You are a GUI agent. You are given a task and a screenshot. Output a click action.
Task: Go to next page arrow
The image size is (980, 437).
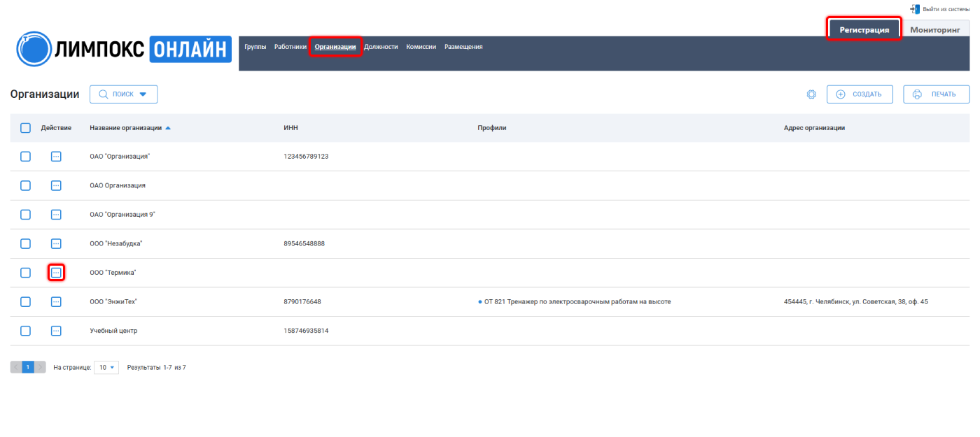click(40, 367)
